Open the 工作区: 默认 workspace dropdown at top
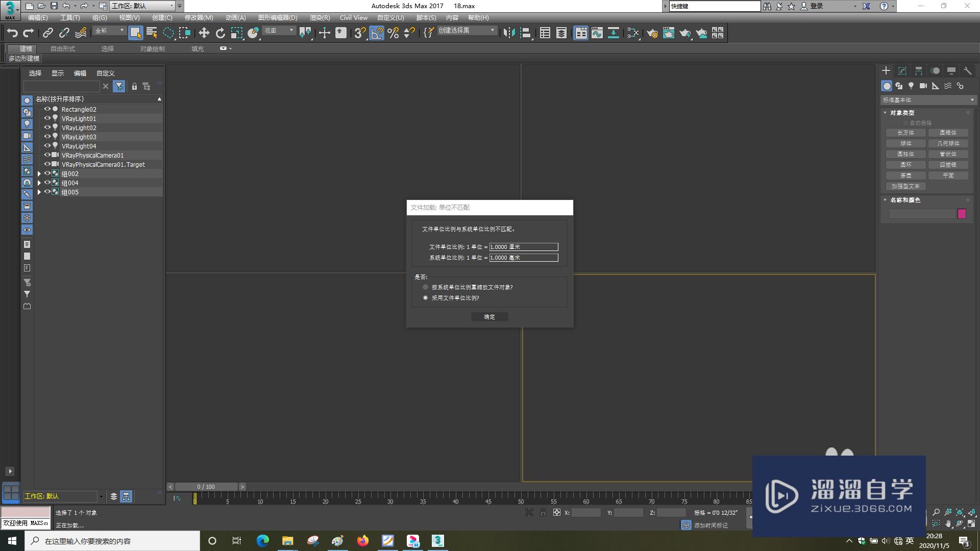This screenshot has width=980, height=551. click(x=142, y=6)
